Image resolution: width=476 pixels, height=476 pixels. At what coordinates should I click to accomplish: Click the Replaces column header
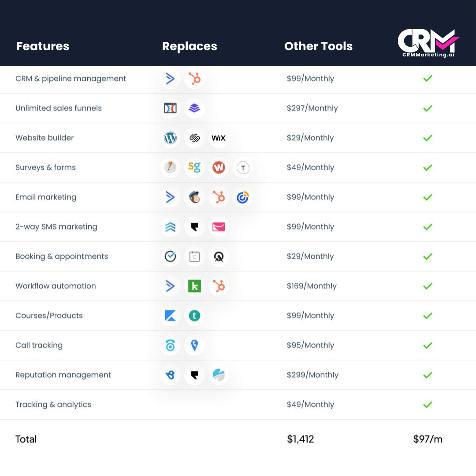tap(190, 46)
